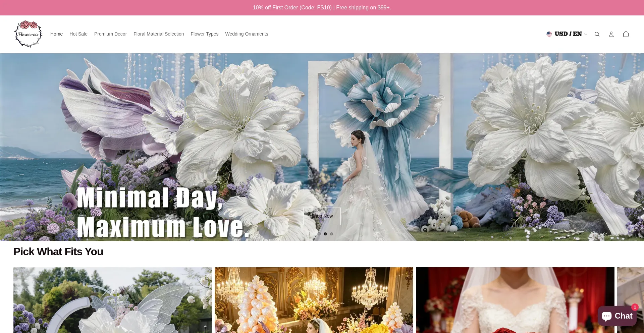Go to first slideshow dot
The height and width of the screenshot is (333, 644).
319,234
